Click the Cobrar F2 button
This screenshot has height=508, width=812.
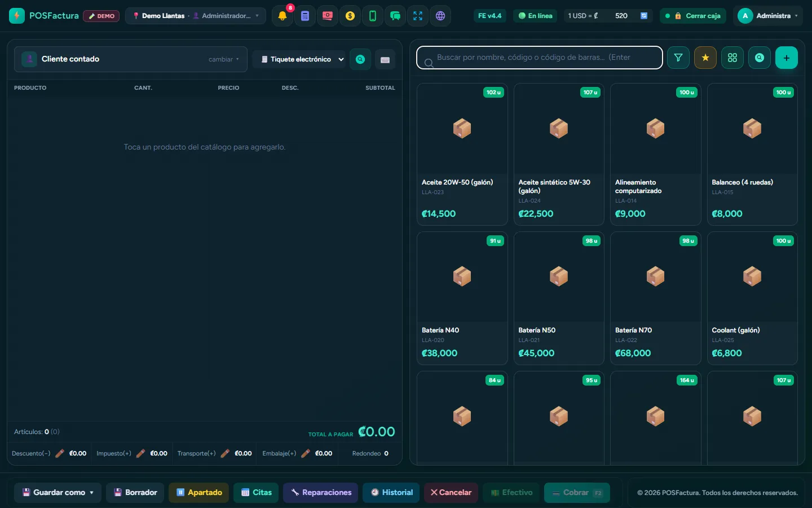point(577,493)
